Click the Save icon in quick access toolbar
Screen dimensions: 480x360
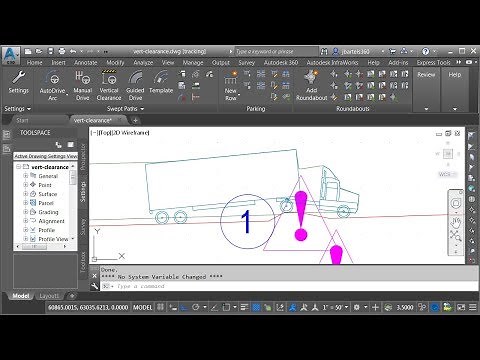[x=51, y=51]
